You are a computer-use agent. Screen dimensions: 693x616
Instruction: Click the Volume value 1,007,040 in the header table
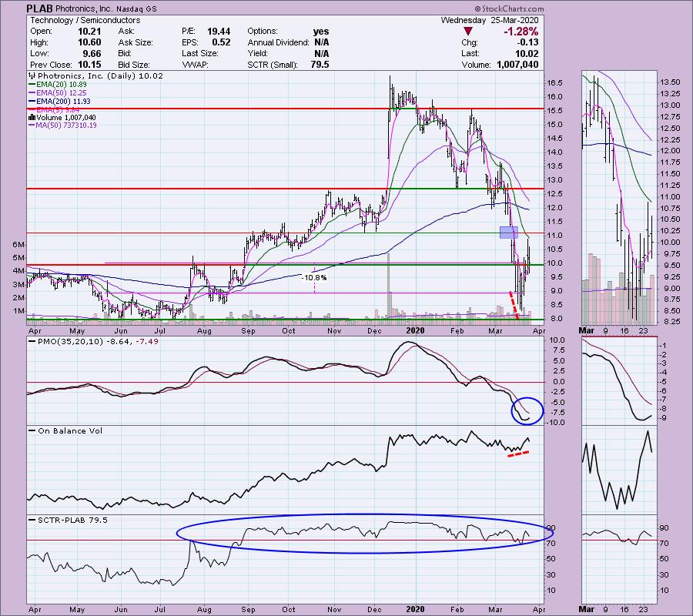(x=517, y=65)
